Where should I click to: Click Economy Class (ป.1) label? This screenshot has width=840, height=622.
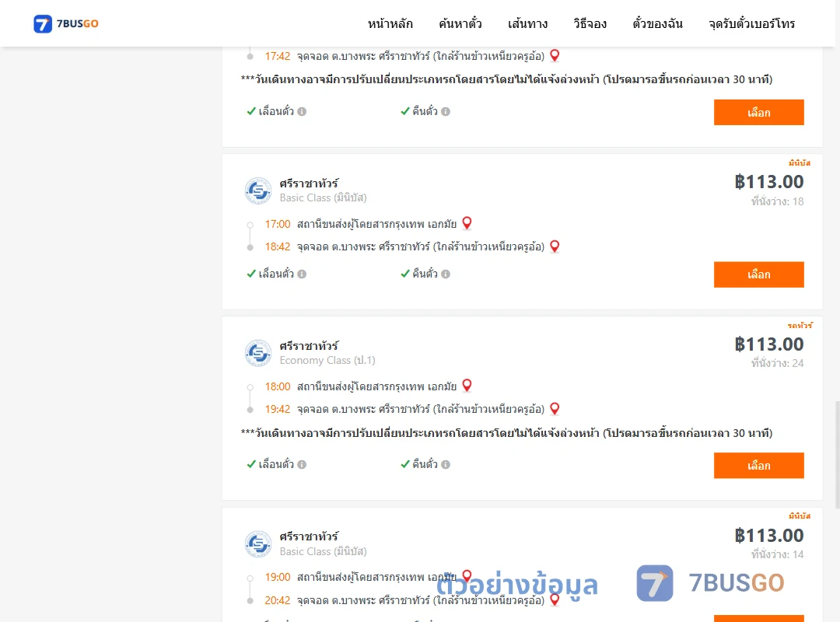click(327, 361)
